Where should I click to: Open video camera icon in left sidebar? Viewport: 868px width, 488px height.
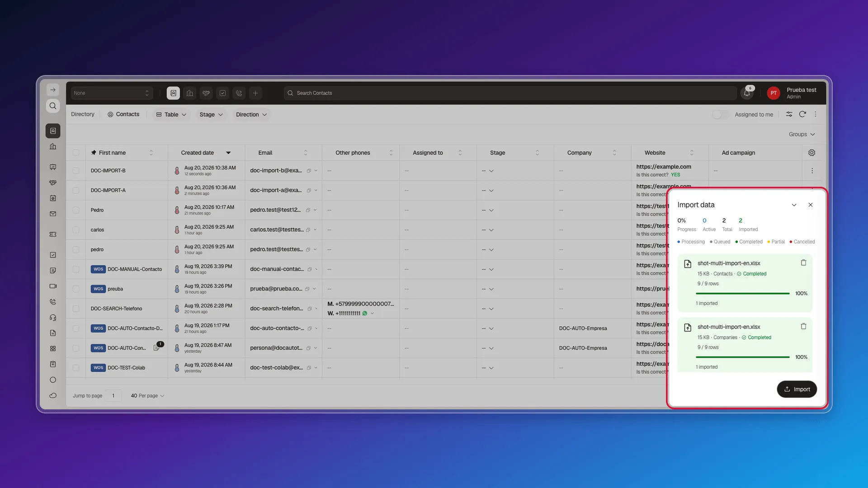point(53,286)
